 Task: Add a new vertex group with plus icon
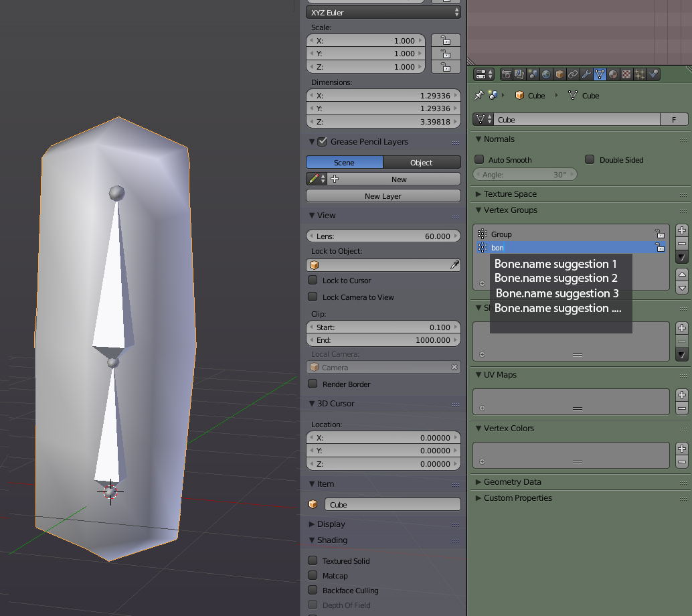(x=682, y=230)
